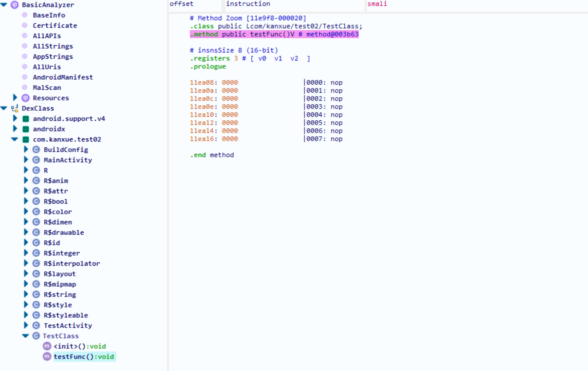
Task: Switch to the smali column tab
Action: coord(377,4)
